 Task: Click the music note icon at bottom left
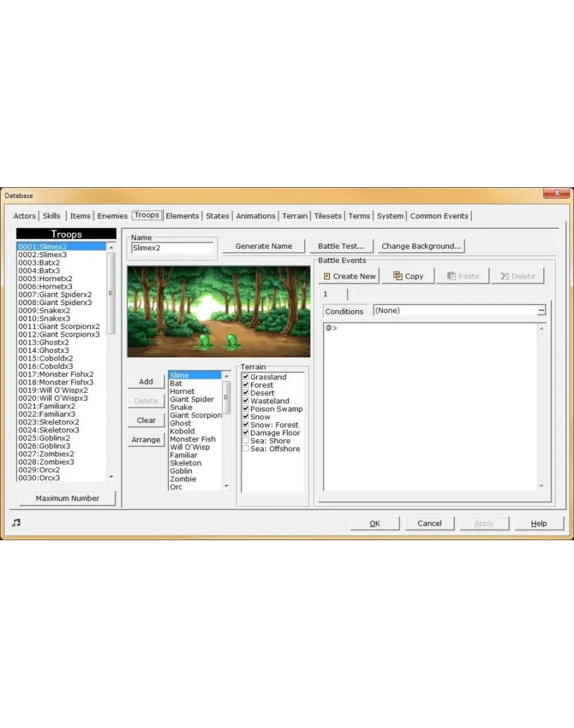pyautogui.click(x=16, y=523)
